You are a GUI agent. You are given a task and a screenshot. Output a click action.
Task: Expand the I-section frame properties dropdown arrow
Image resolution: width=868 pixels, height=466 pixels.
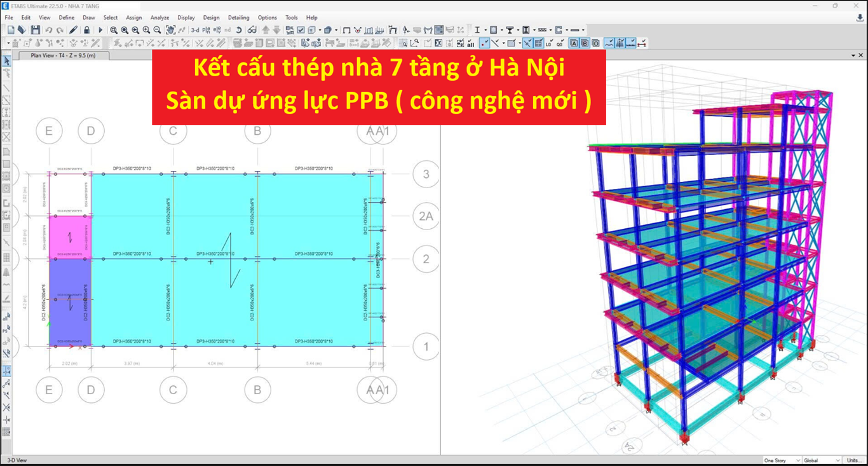pos(485,30)
